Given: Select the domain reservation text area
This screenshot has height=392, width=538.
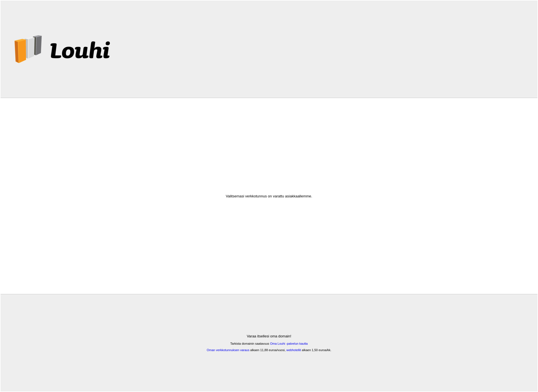Looking at the screenshot, I should tap(269, 343).
